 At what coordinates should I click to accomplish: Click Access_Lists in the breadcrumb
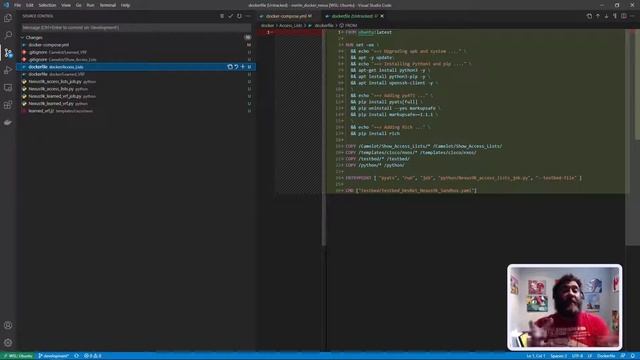291,25
